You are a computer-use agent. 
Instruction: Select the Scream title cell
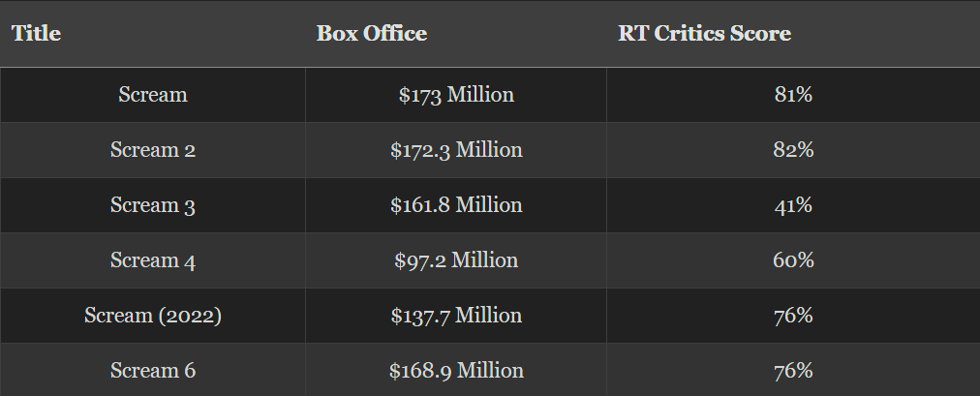coord(153,95)
